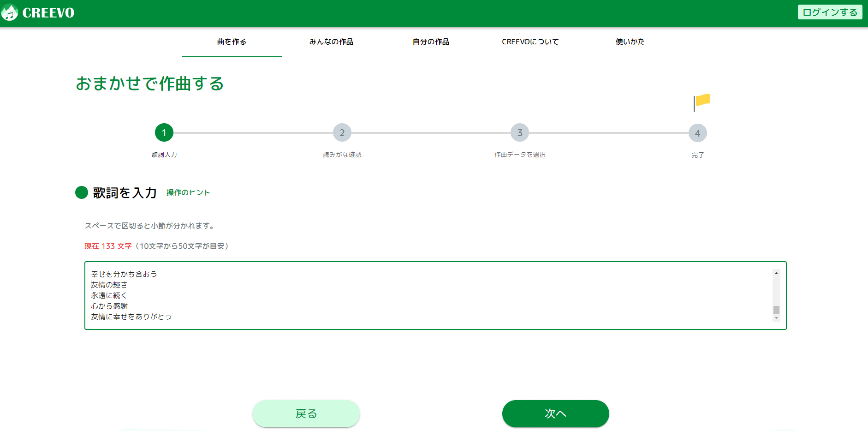Screen dimensions: 868x431
Task: Click the 歌詞を入力 section heading
Action: pos(125,192)
